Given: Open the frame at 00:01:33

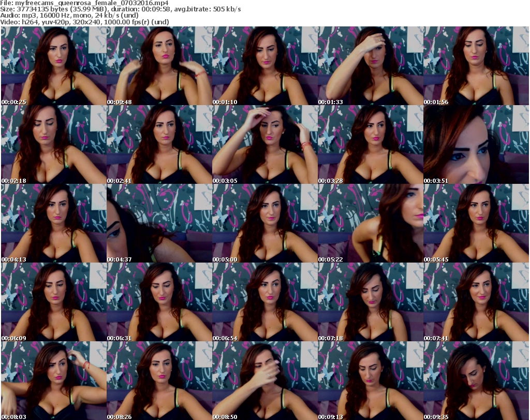Looking at the screenshot, I should click(371, 66).
